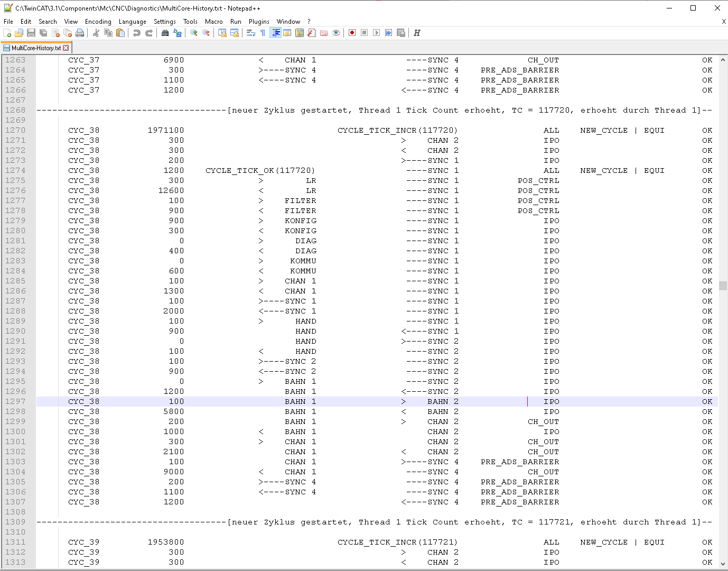Screen dimensions: 728x571
Task: Open the Run menu
Action: (236, 22)
